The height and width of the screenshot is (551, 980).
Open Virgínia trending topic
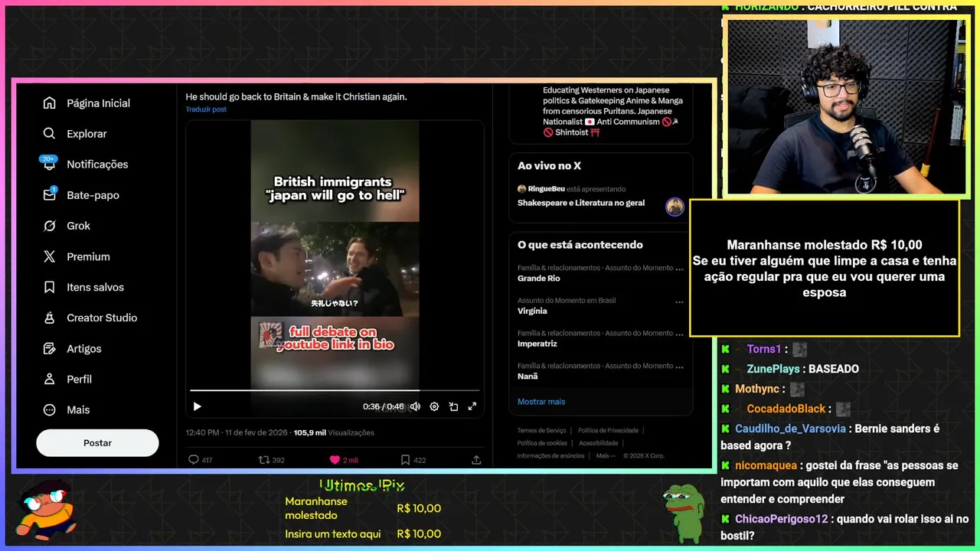click(532, 311)
